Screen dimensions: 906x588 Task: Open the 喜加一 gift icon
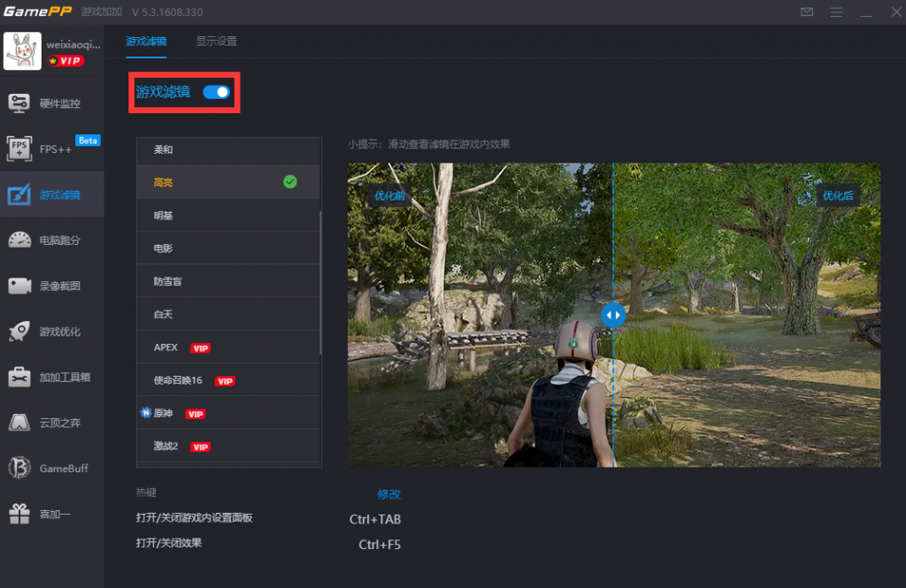[19, 514]
